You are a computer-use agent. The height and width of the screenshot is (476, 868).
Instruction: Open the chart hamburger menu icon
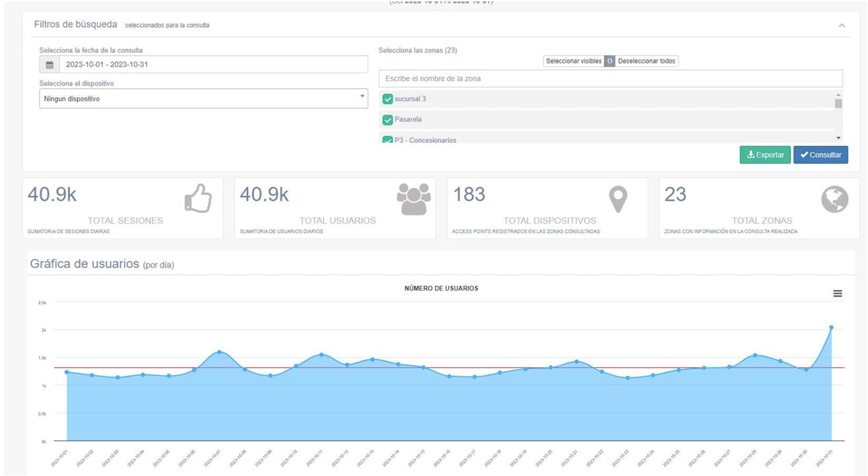[x=838, y=294]
